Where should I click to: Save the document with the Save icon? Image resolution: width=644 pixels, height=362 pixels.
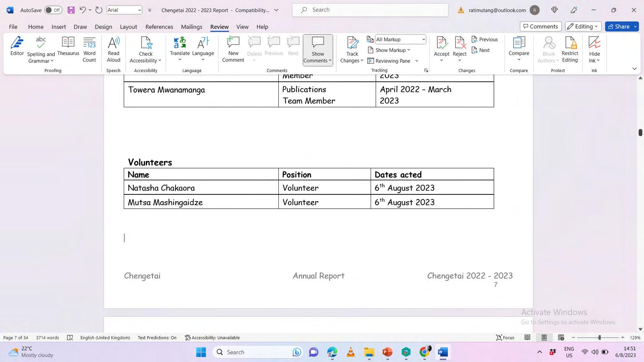pyautogui.click(x=71, y=10)
